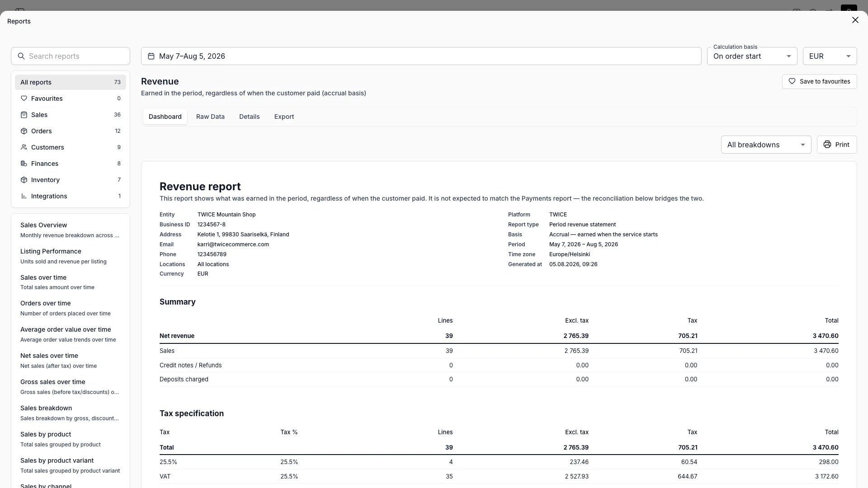Click the people icon beside Customers
Image resolution: width=868 pixels, height=488 pixels.
24,147
